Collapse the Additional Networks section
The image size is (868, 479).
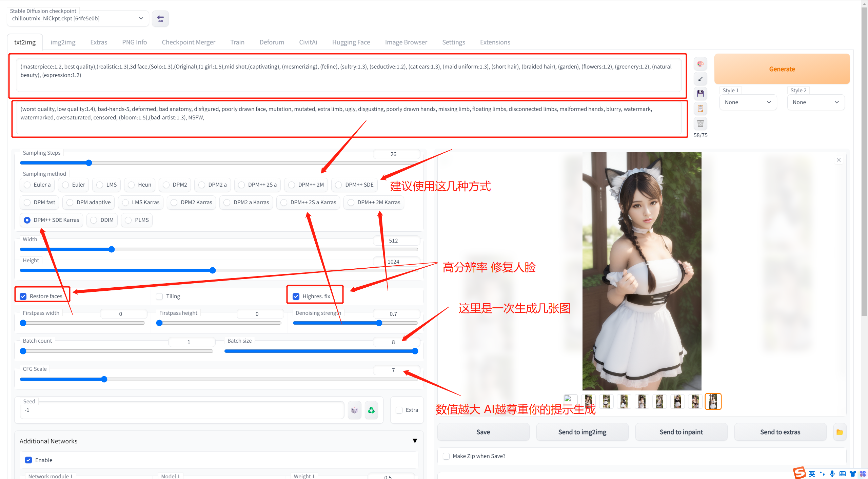(415, 441)
